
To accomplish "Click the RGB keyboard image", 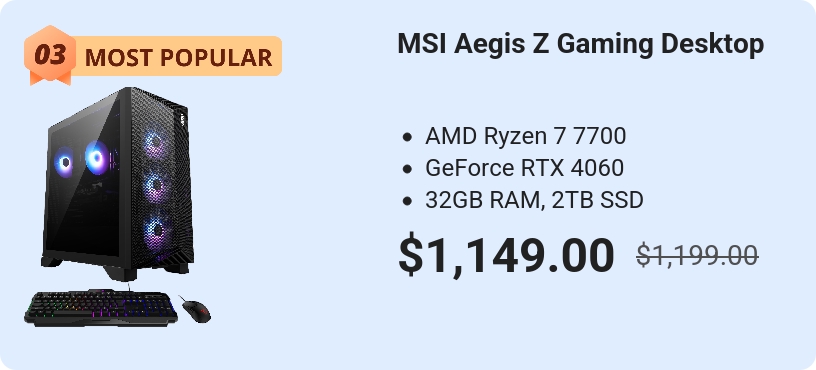I will click(x=101, y=308).
